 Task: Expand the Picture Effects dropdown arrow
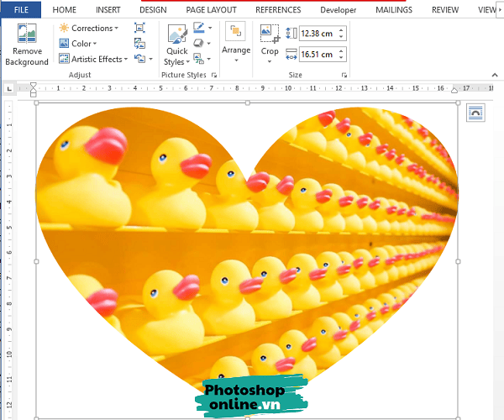pos(209,44)
